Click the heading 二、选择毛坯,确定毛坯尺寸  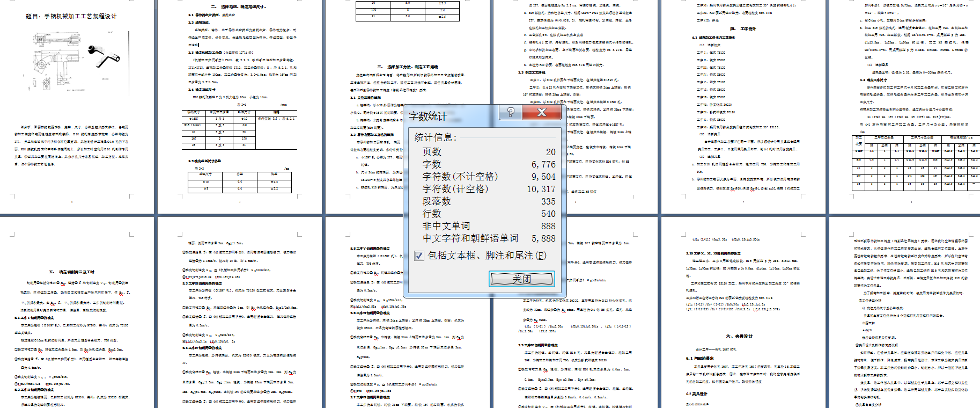coord(239,7)
